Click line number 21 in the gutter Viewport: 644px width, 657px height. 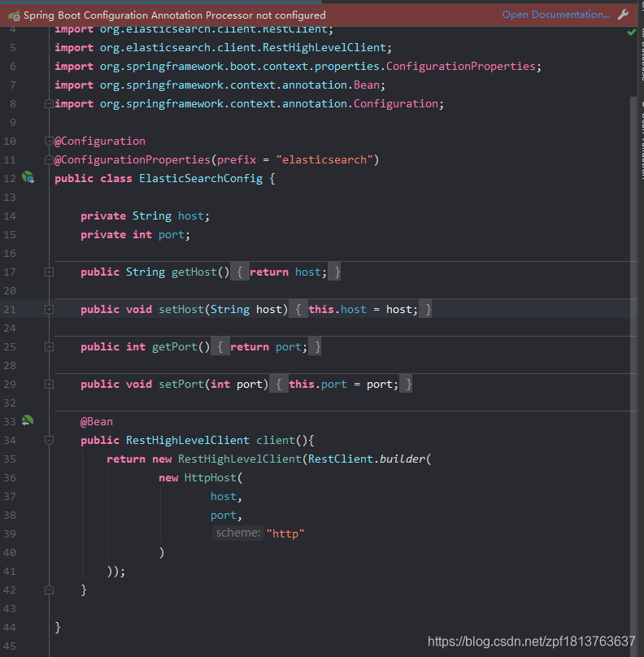[10, 310]
